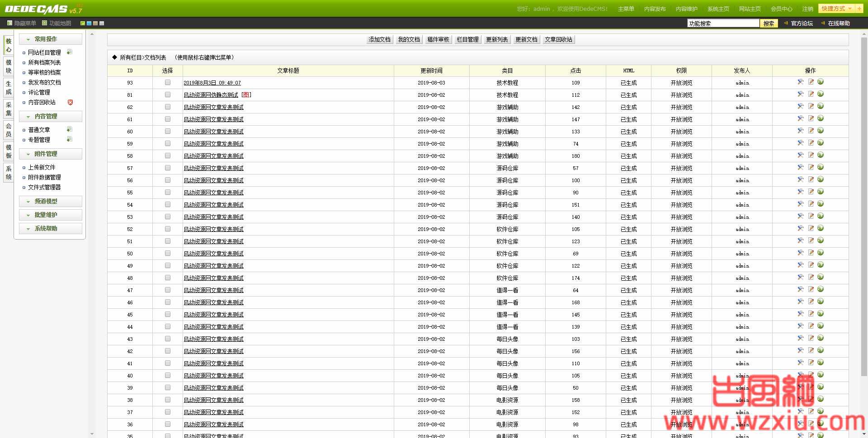Choose the green skin color swatch
Screen dimensions: 868x438
coord(83,23)
